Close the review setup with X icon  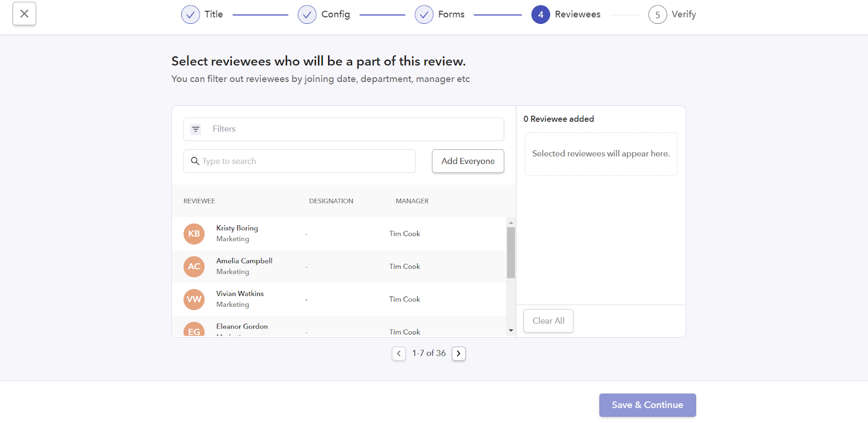[x=24, y=14]
